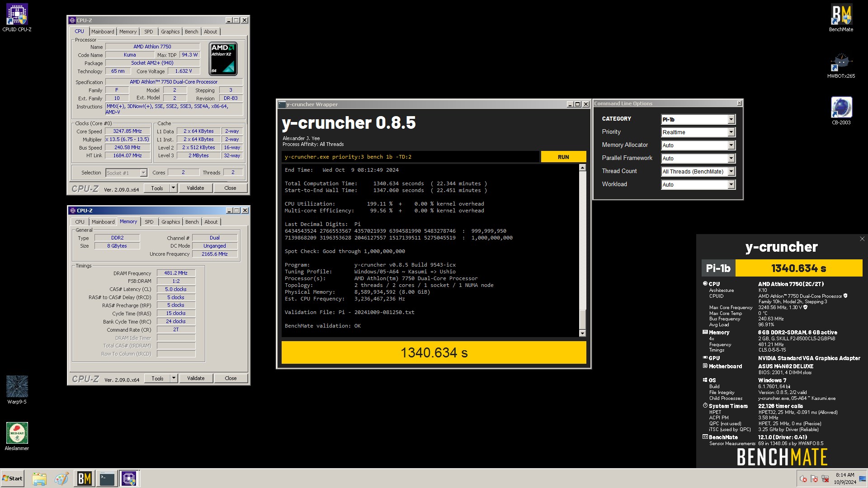Viewport: 868px width, 488px height.
Task: Click the Core Speed 3247.85 MHz value
Action: coord(127,131)
